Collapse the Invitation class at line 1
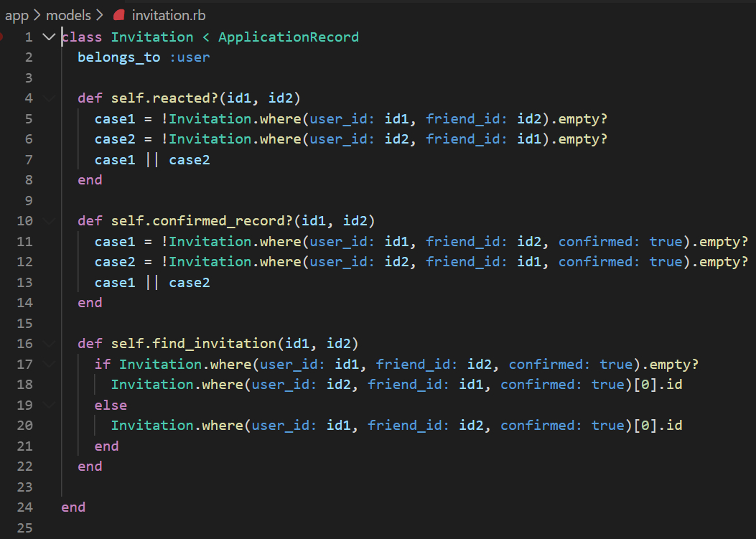756x539 pixels. pyautogui.click(x=49, y=37)
